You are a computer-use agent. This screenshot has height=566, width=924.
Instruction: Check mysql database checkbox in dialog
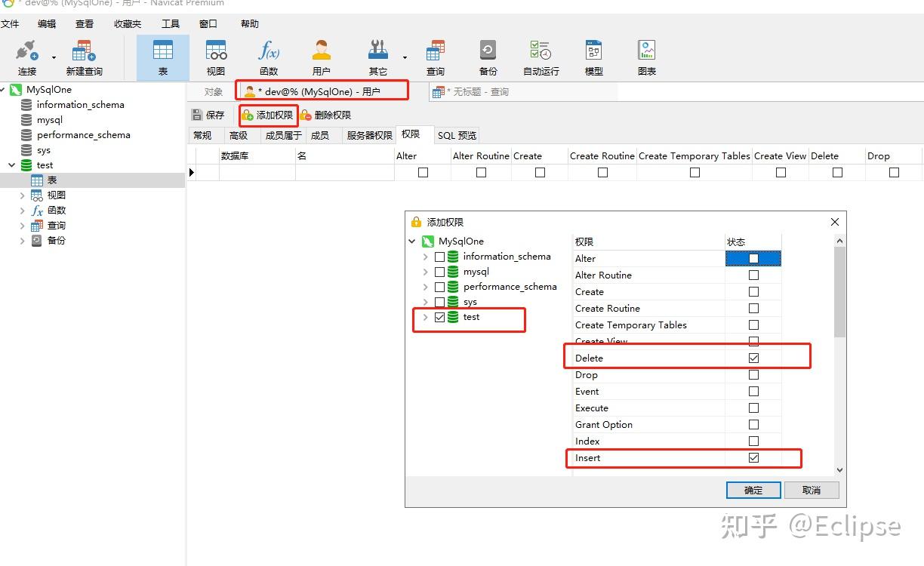coord(439,272)
